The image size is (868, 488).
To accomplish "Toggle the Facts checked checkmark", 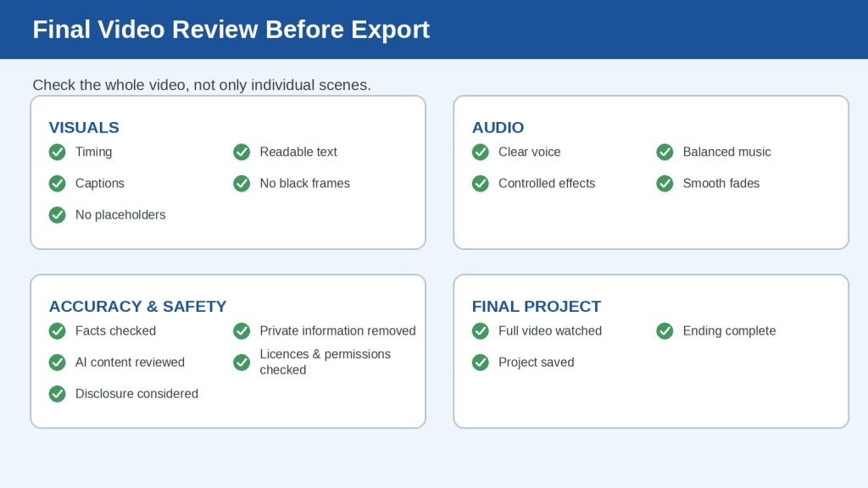I will [x=57, y=331].
